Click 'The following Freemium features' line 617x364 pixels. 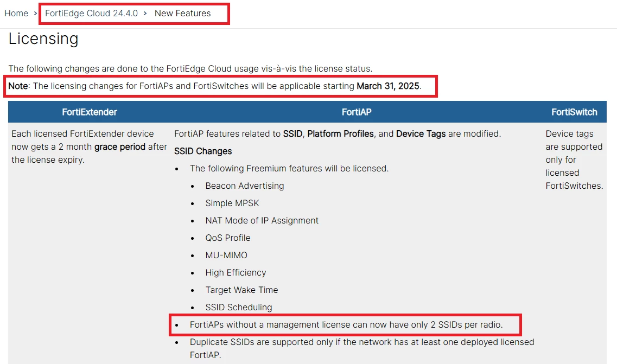[289, 168]
